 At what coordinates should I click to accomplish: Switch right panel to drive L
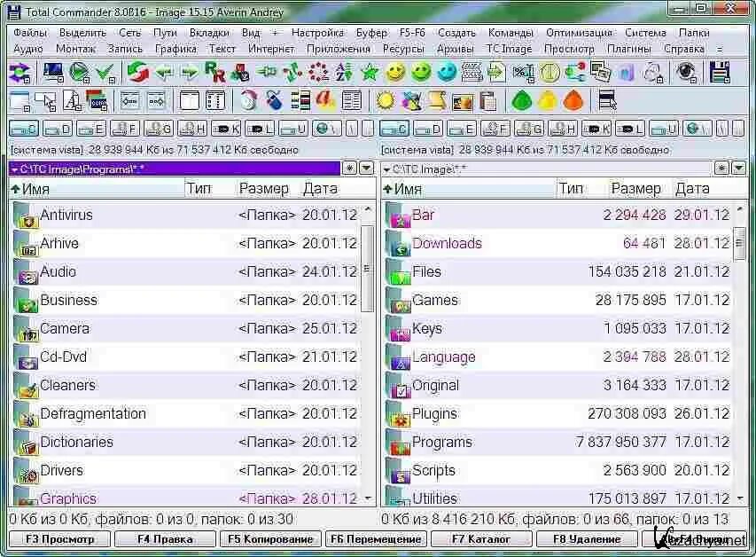pos(631,129)
